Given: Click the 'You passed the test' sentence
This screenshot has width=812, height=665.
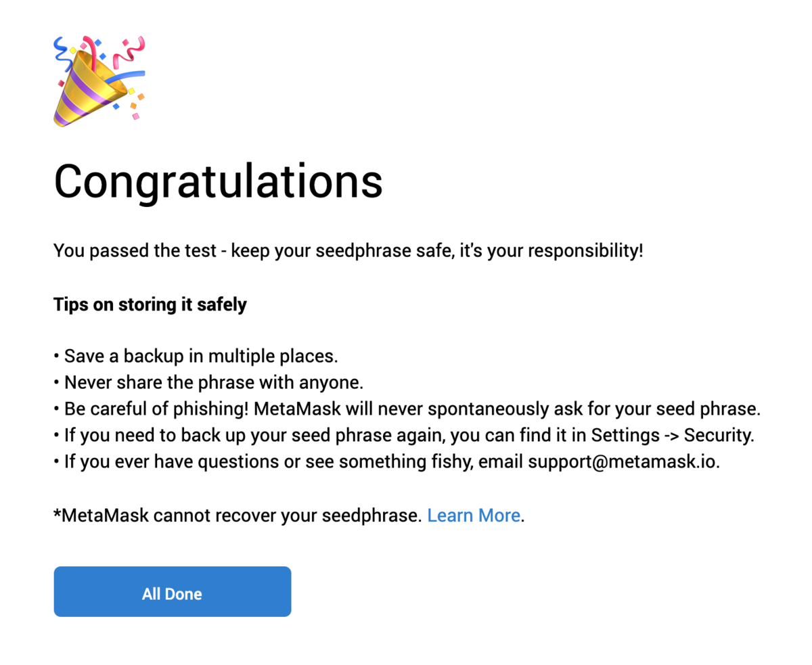Looking at the screenshot, I should pos(348,252).
